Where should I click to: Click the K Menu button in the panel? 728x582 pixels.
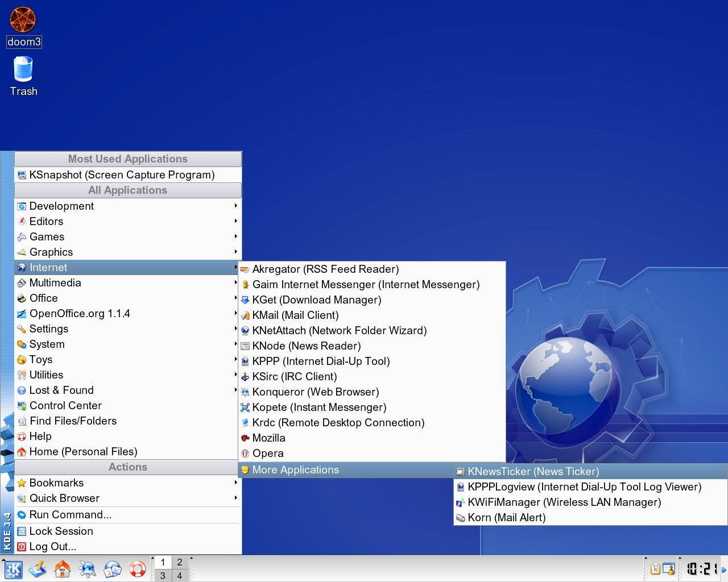pos(13,569)
